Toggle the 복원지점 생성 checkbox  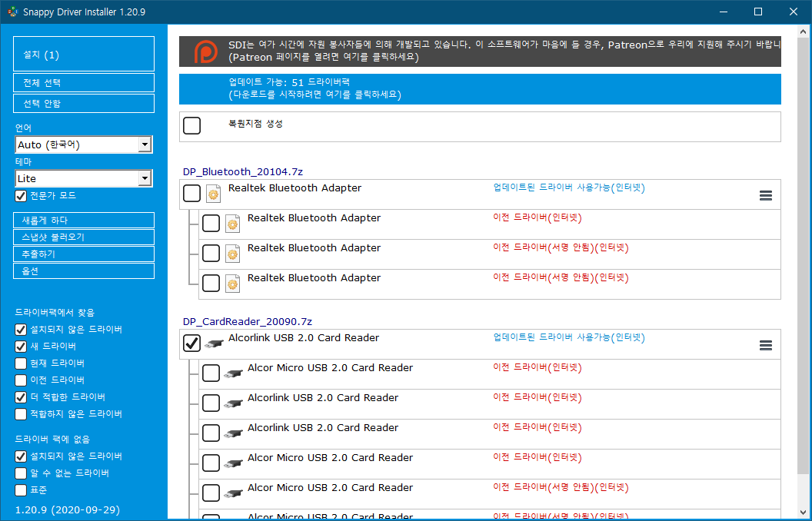click(x=191, y=125)
